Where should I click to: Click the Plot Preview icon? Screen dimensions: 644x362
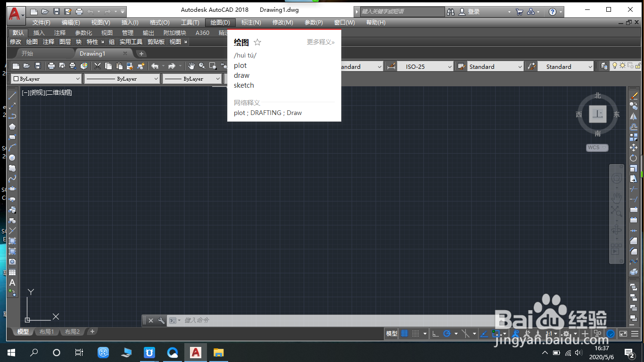coord(62,66)
